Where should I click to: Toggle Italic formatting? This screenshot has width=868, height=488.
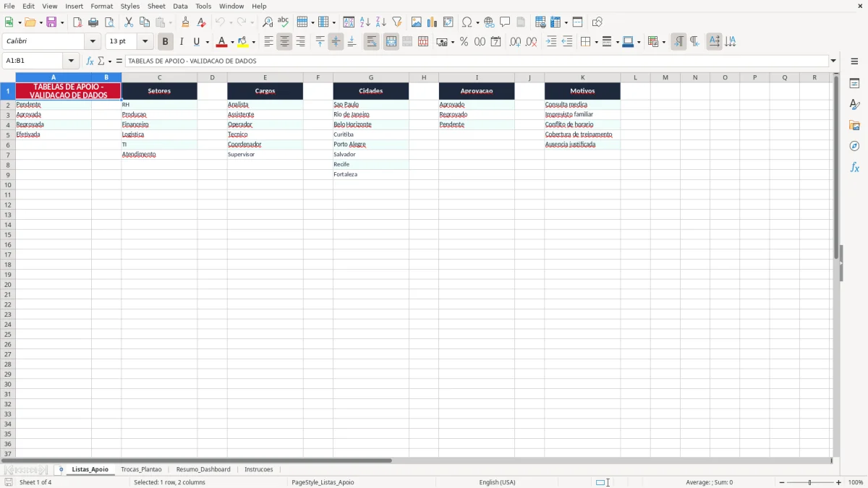(182, 42)
